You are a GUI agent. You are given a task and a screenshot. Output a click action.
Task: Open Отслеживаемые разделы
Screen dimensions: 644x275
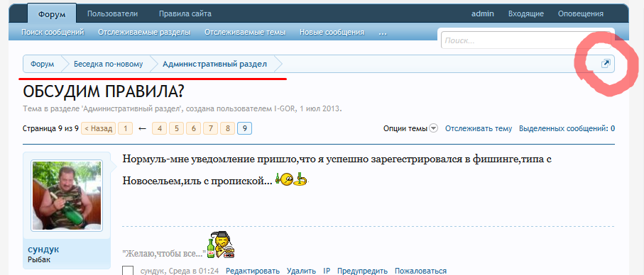(x=144, y=32)
